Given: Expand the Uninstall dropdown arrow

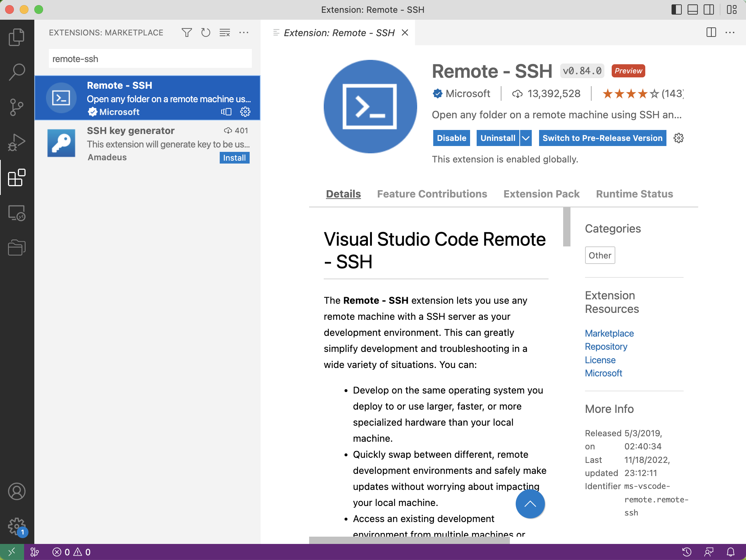Looking at the screenshot, I should pyautogui.click(x=524, y=138).
